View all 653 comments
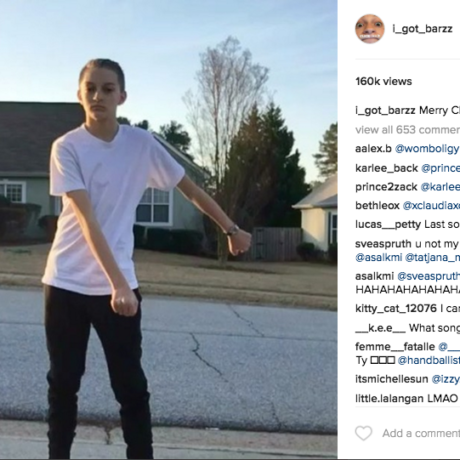Viewport: 460px width, 460px height. click(x=408, y=130)
